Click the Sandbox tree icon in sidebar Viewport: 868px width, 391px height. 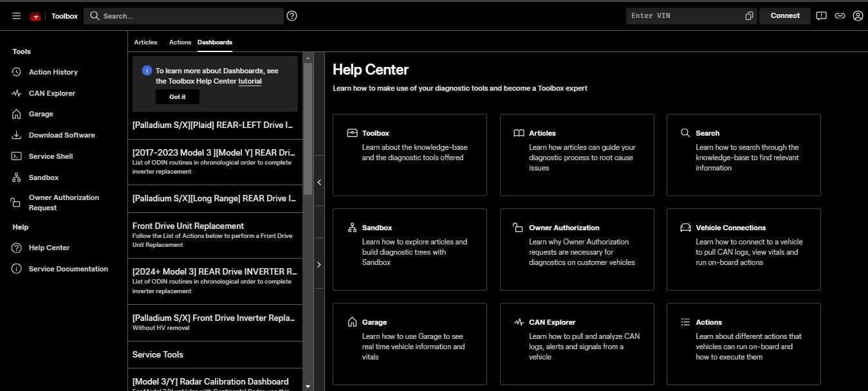[16, 177]
